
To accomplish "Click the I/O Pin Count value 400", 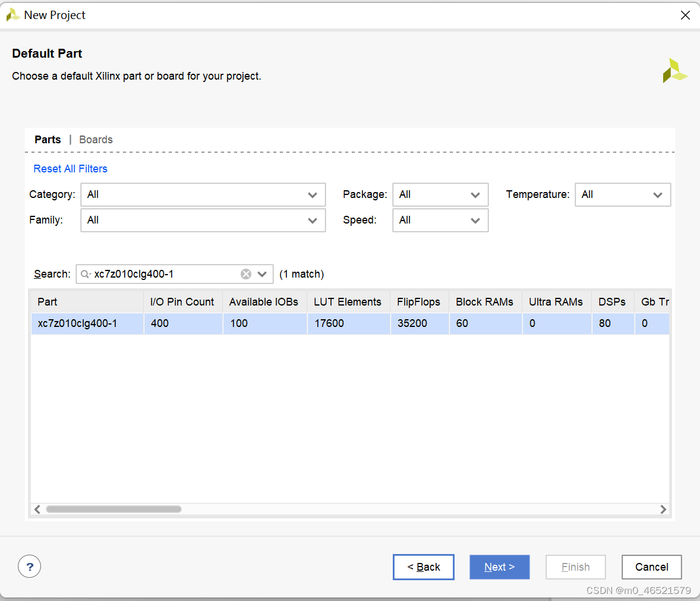I will point(160,324).
